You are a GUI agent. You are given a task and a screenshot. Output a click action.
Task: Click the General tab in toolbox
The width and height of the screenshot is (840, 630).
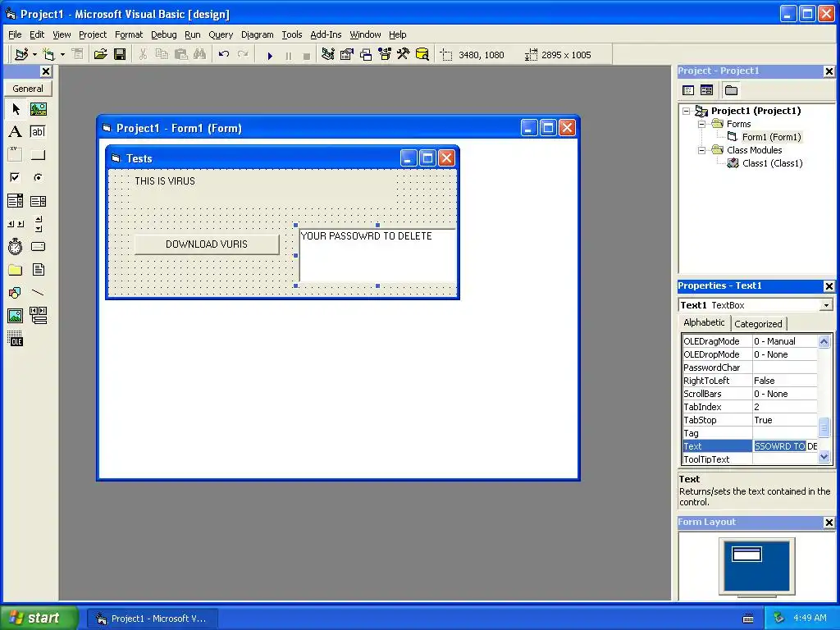coord(28,89)
